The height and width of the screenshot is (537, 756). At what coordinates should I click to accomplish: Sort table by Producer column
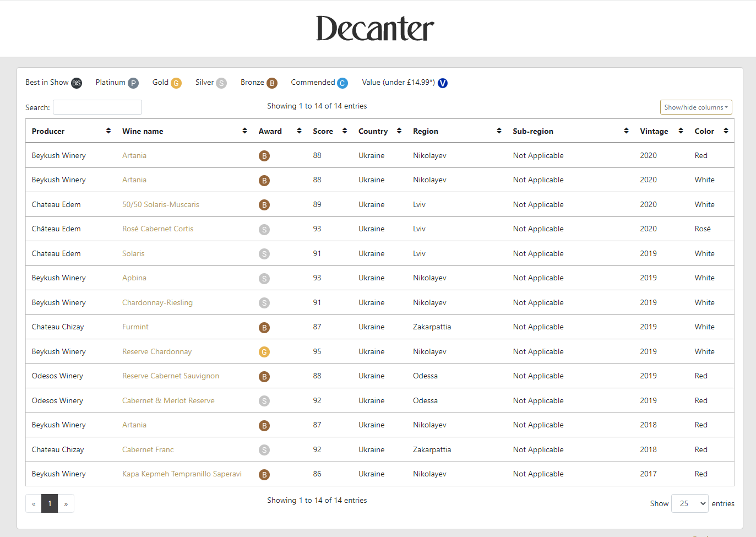coord(71,131)
